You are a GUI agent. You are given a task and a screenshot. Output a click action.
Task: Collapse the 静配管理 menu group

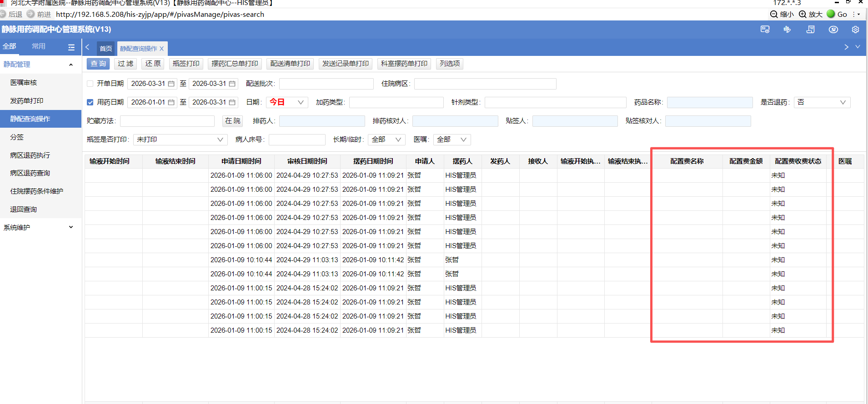click(40, 65)
